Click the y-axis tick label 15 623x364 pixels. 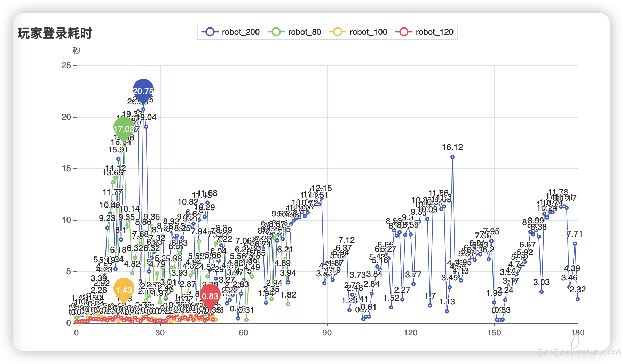[66, 168]
